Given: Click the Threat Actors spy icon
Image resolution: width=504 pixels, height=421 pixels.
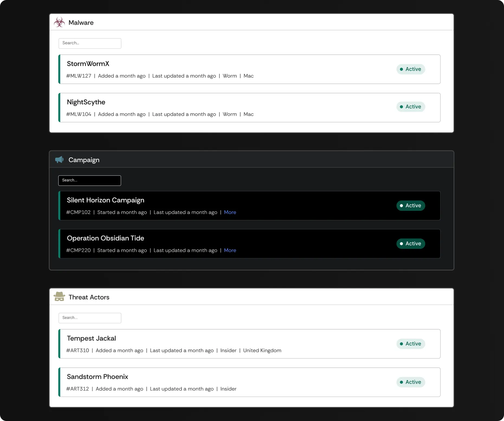Looking at the screenshot, I should [x=59, y=297].
